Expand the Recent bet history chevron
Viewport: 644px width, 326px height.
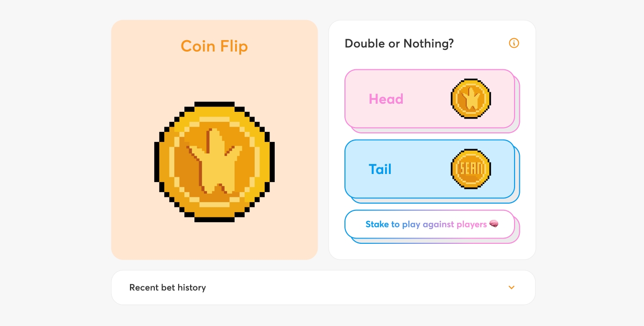511,287
